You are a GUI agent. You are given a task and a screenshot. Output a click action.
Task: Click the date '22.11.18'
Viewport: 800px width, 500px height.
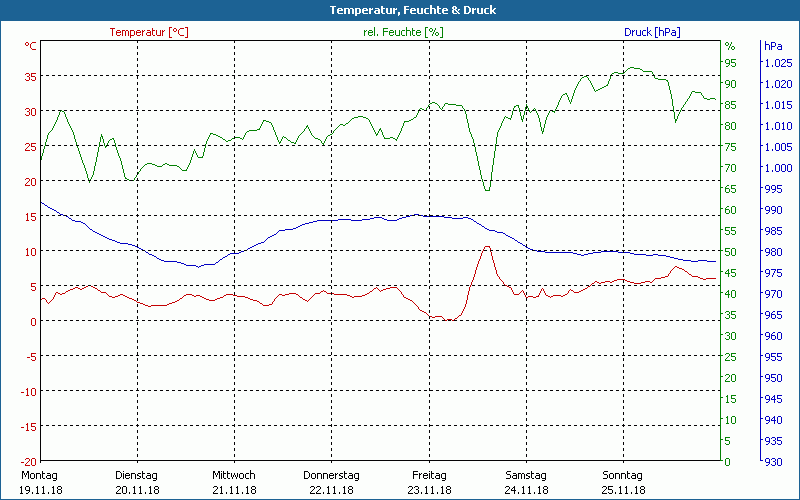coord(332,490)
